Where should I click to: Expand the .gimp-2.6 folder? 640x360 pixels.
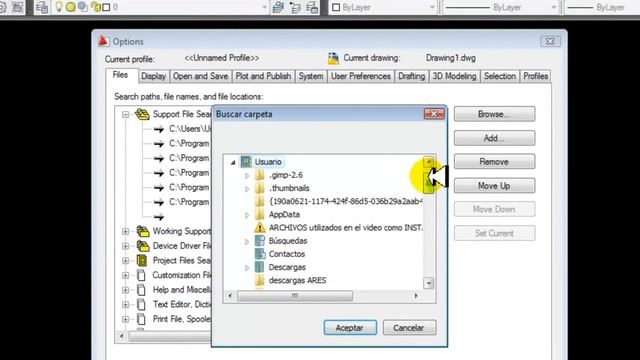tap(247, 176)
